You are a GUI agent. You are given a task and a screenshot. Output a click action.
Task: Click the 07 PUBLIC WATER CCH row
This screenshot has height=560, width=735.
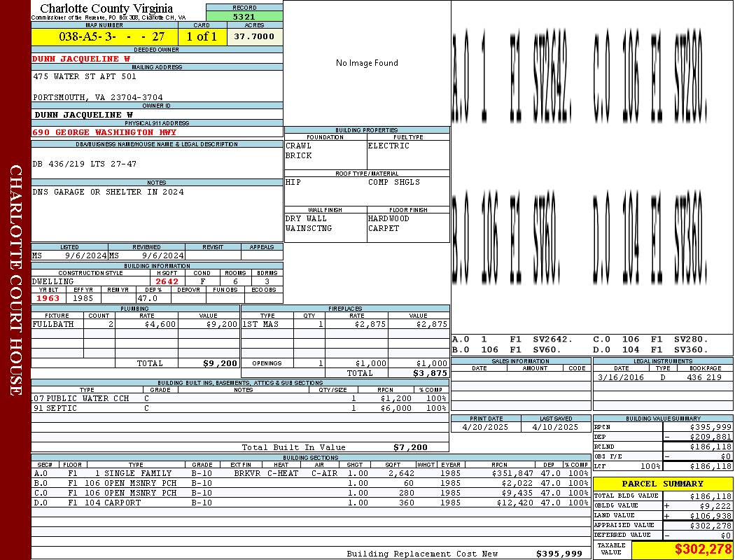click(x=240, y=398)
